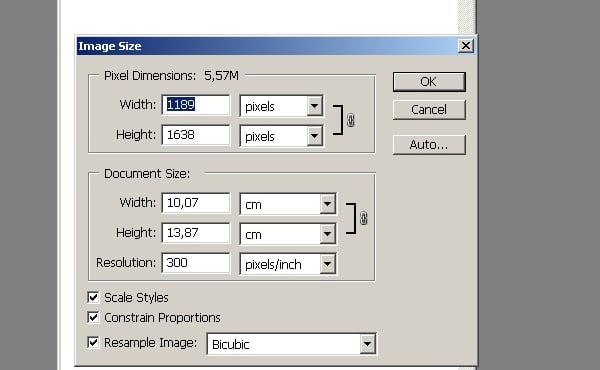Click the Document Size group label

point(147,174)
